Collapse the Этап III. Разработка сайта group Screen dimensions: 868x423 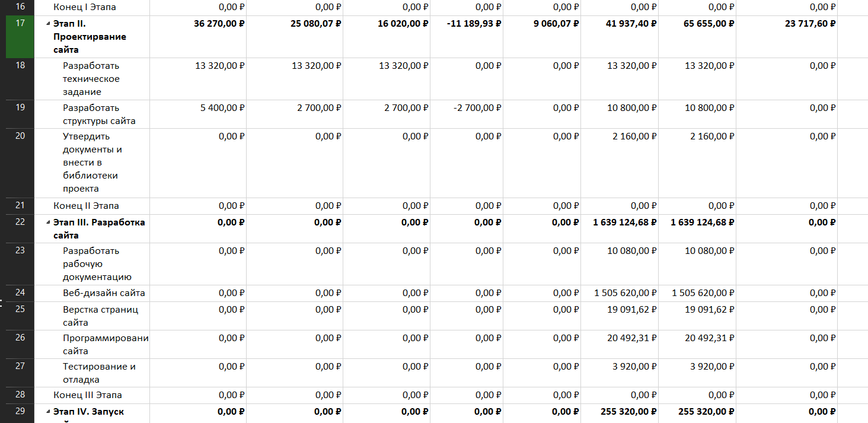[47, 222]
